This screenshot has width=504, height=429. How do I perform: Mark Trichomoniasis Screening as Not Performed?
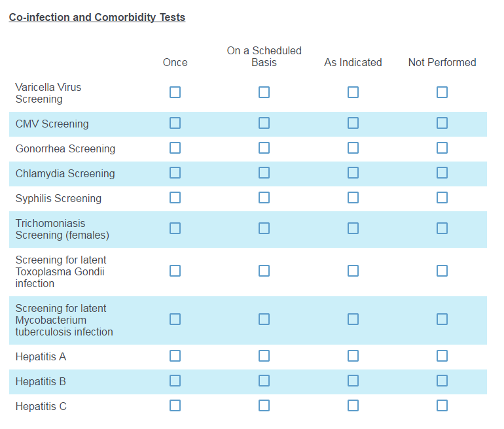click(442, 228)
